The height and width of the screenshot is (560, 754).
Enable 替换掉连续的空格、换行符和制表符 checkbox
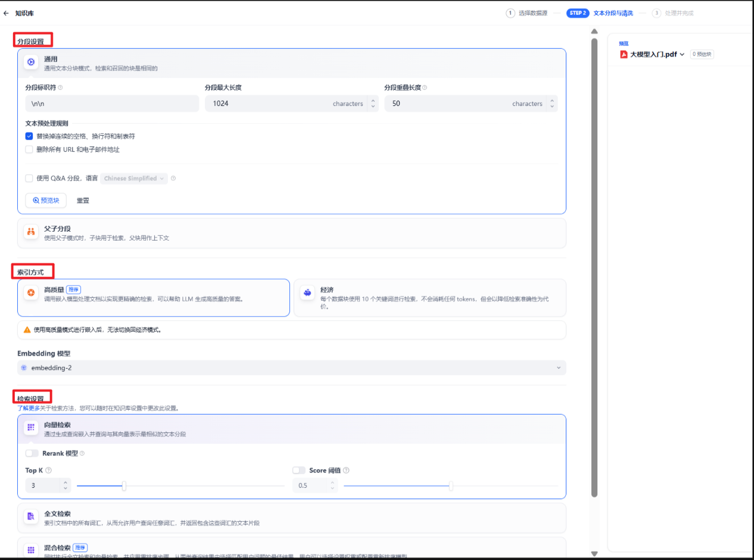(29, 136)
